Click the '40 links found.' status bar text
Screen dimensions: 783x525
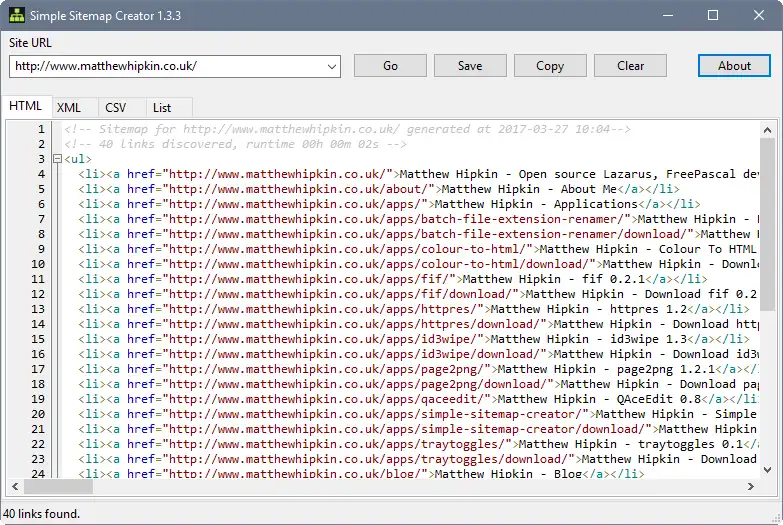(x=41, y=514)
